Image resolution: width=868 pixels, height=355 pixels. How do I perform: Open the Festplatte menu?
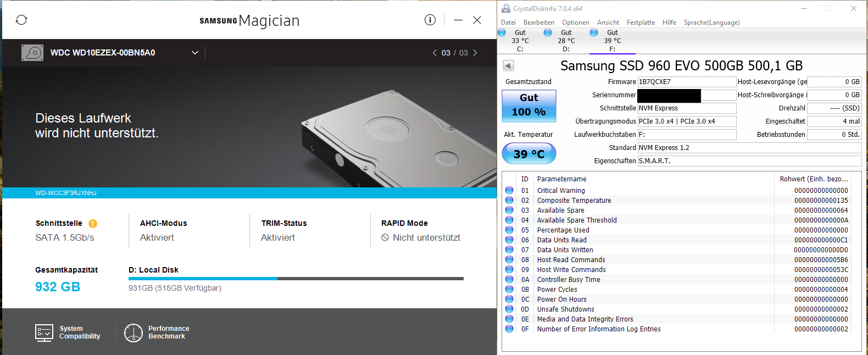click(641, 23)
